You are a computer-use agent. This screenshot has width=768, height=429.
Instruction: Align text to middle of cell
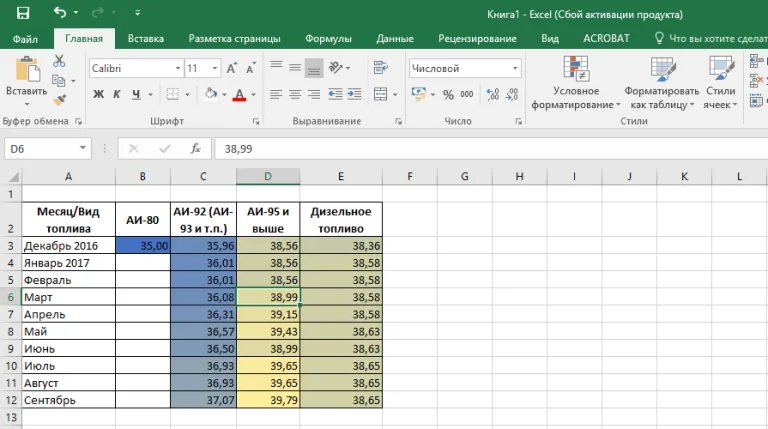[x=295, y=67]
